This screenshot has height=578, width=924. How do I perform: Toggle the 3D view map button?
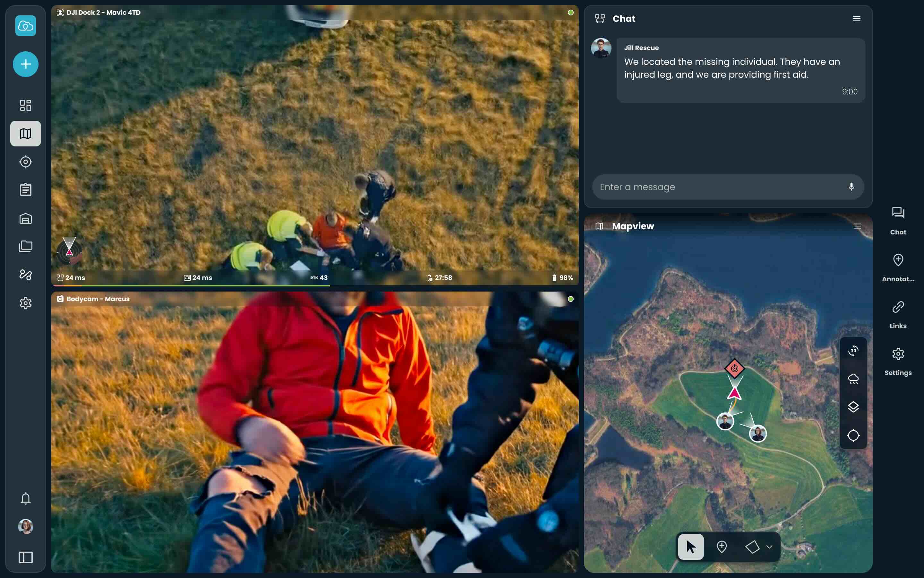tap(853, 351)
